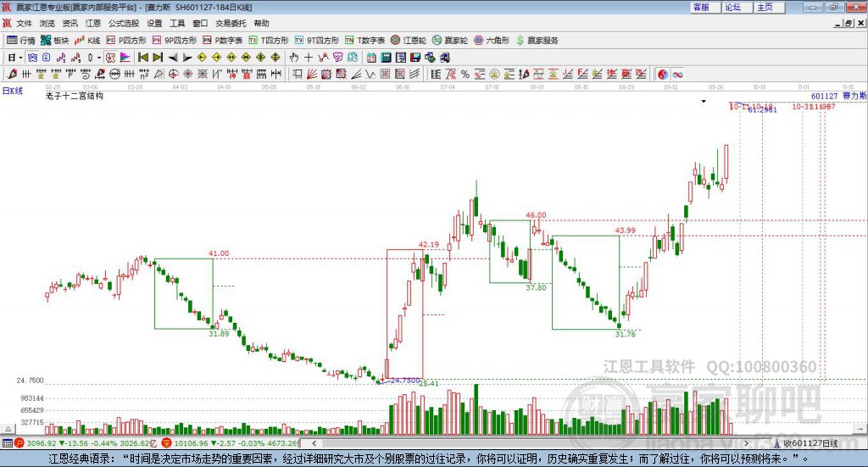
Task: Open the 板块 sector view
Action: coord(54,41)
